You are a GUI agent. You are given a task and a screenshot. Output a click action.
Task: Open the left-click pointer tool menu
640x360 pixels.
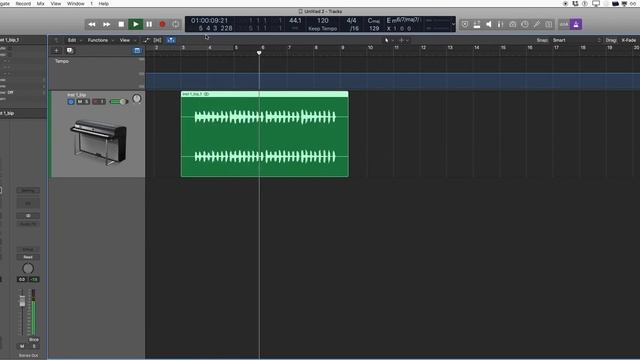pyautogui.click(x=388, y=40)
